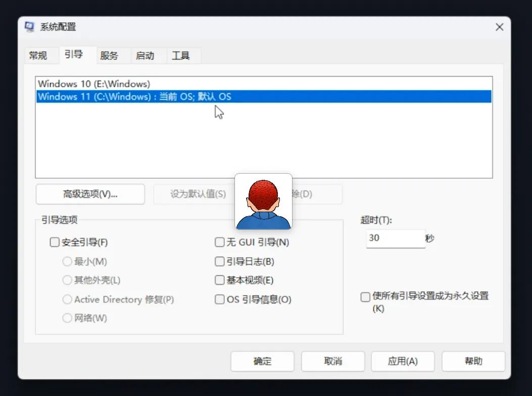The image size is (532, 396).
Task: Click the 应用(A) button
Action: click(403, 361)
